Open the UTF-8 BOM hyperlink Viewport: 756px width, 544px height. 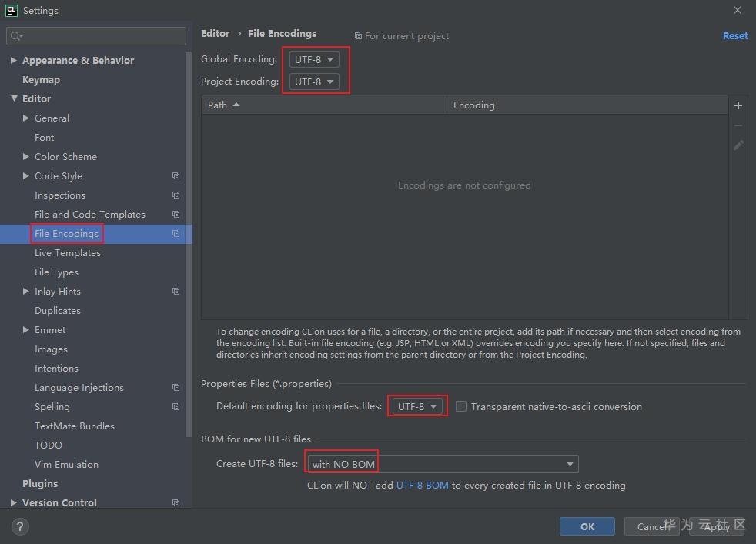tap(423, 486)
